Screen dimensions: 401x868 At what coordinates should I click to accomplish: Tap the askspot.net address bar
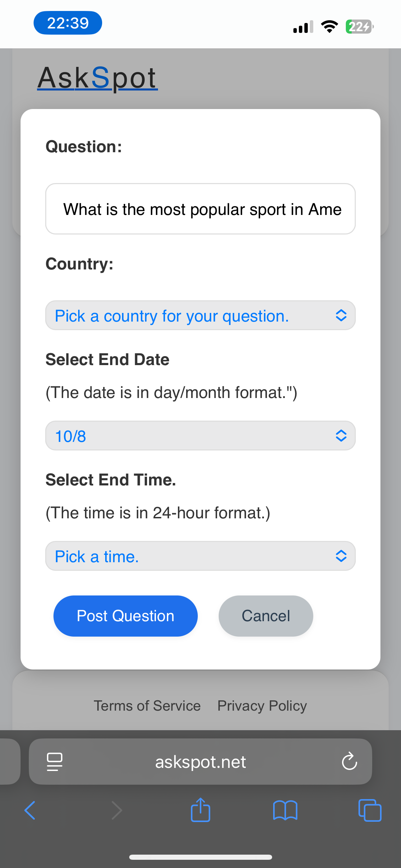pyautogui.click(x=200, y=761)
